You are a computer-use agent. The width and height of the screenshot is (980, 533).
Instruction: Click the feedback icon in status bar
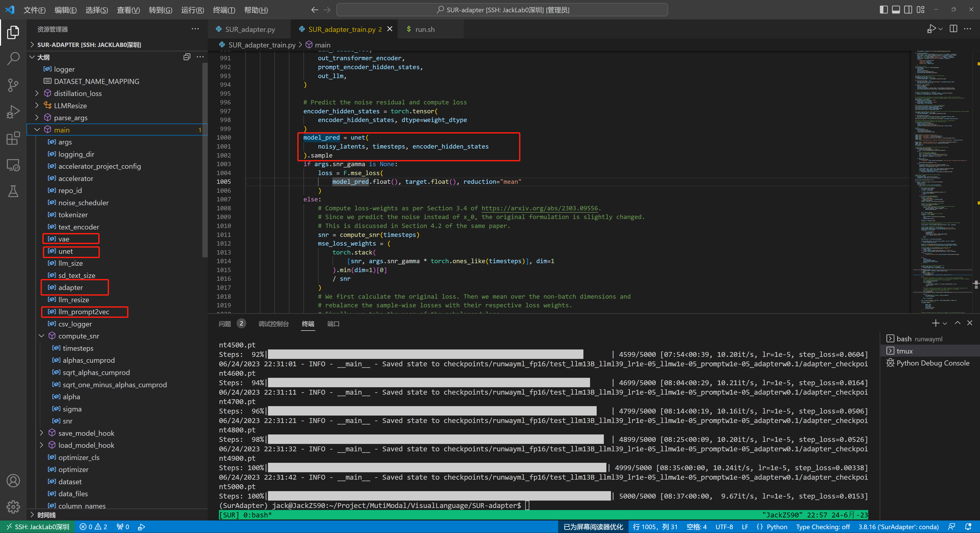pyautogui.click(x=951, y=527)
